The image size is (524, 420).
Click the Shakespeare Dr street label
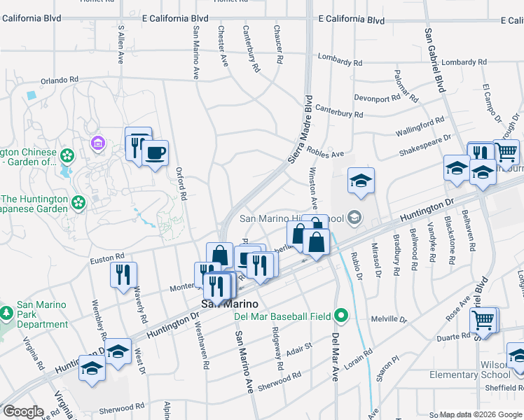point(425,145)
